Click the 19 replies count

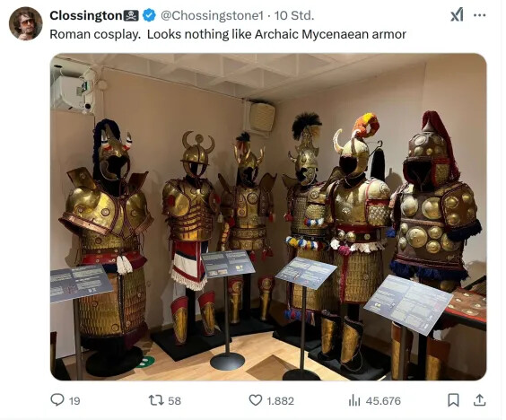pyautogui.click(x=74, y=401)
